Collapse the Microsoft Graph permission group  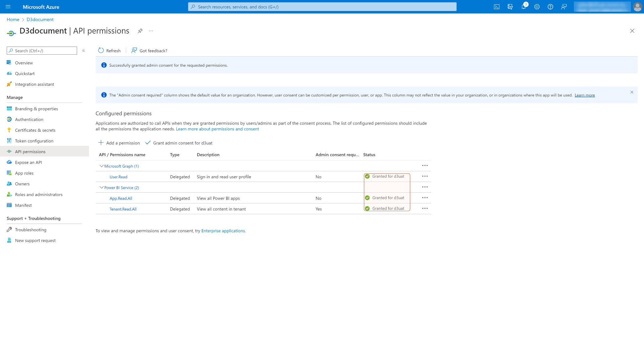[102, 166]
